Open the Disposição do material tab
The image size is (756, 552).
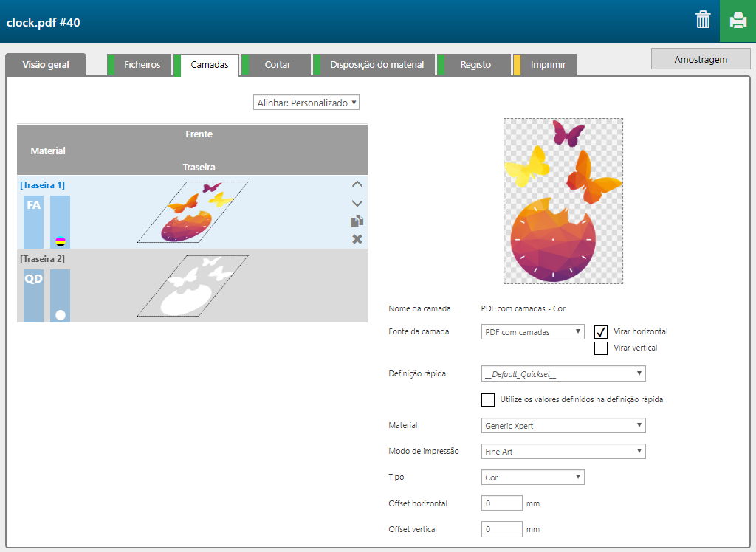coord(377,65)
